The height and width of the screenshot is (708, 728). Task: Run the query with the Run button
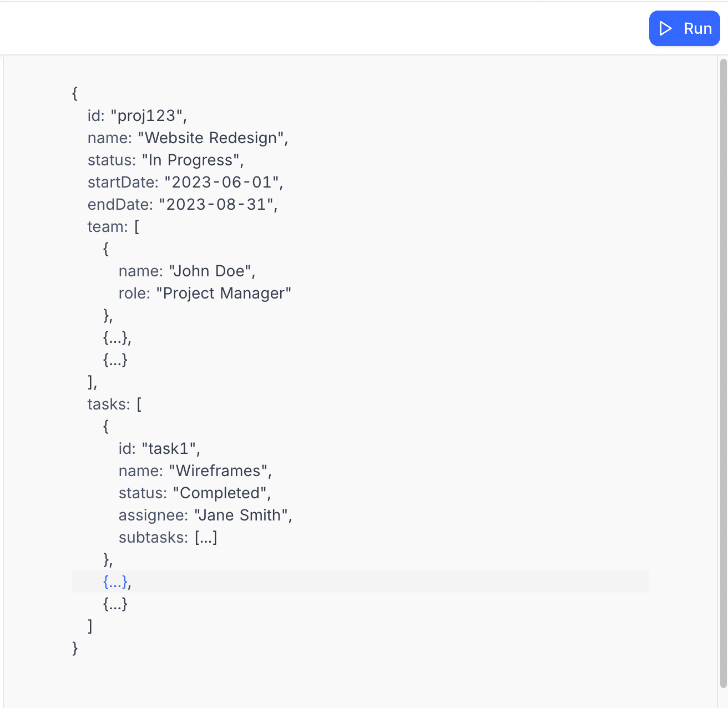point(685,28)
